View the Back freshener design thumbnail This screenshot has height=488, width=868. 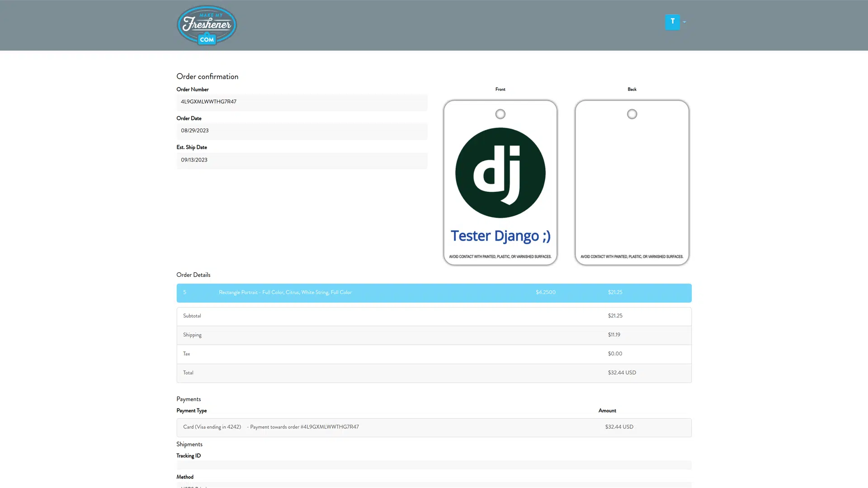coord(632,183)
